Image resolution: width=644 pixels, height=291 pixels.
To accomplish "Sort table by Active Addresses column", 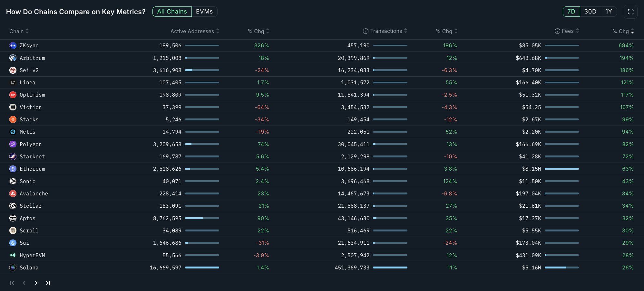I will coord(218,31).
